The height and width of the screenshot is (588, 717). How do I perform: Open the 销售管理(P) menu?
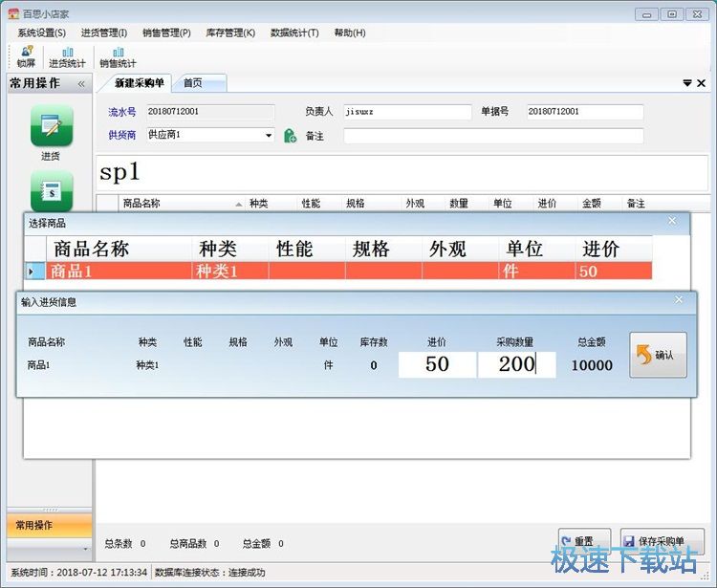[166, 33]
